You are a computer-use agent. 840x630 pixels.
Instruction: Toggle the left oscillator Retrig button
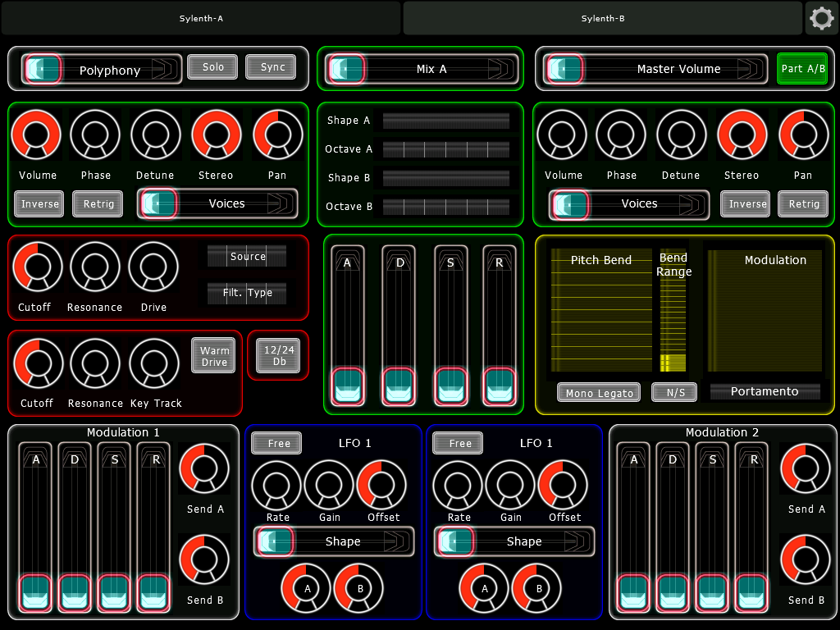coord(98,203)
